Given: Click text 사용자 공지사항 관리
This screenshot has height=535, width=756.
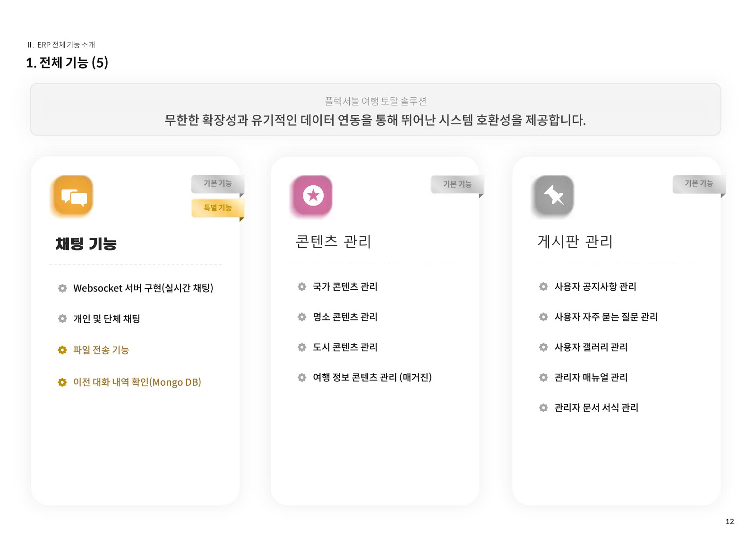Looking at the screenshot, I should 595,286.
